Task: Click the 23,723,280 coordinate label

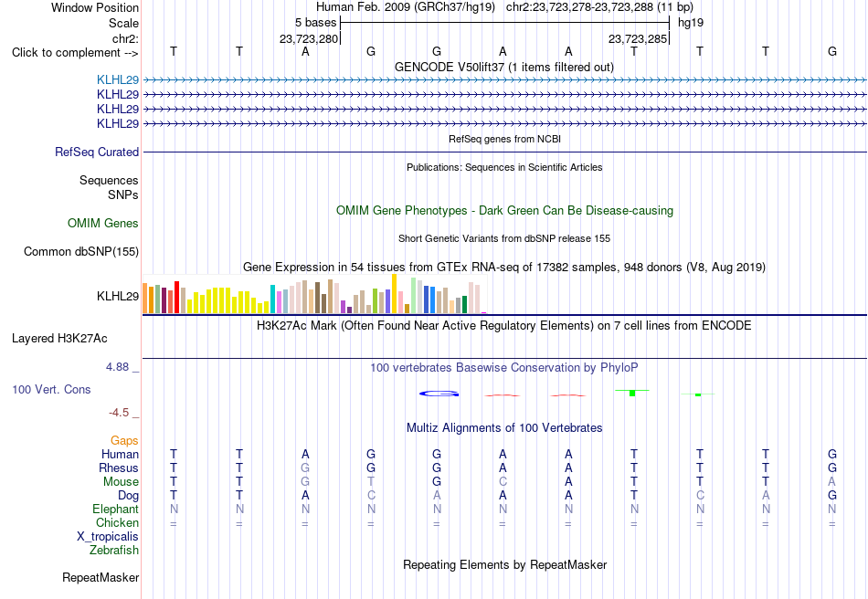Action: [308, 39]
